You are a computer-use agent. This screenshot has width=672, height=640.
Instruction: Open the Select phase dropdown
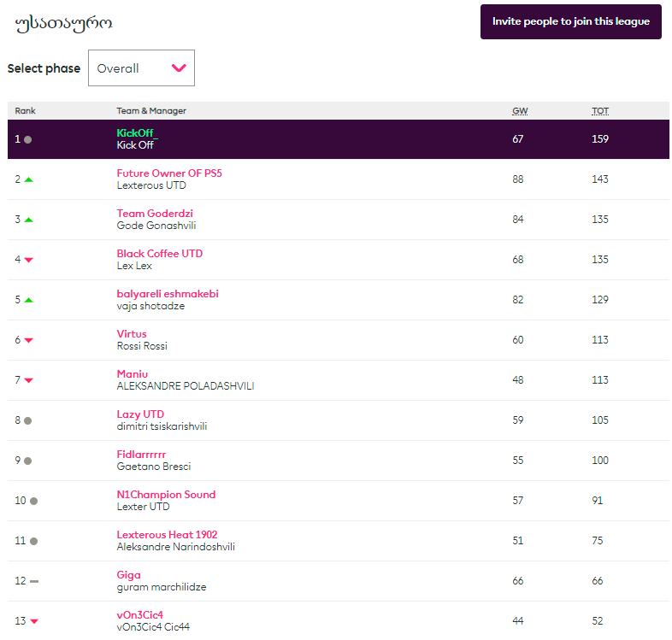click(x=141, y=68)
